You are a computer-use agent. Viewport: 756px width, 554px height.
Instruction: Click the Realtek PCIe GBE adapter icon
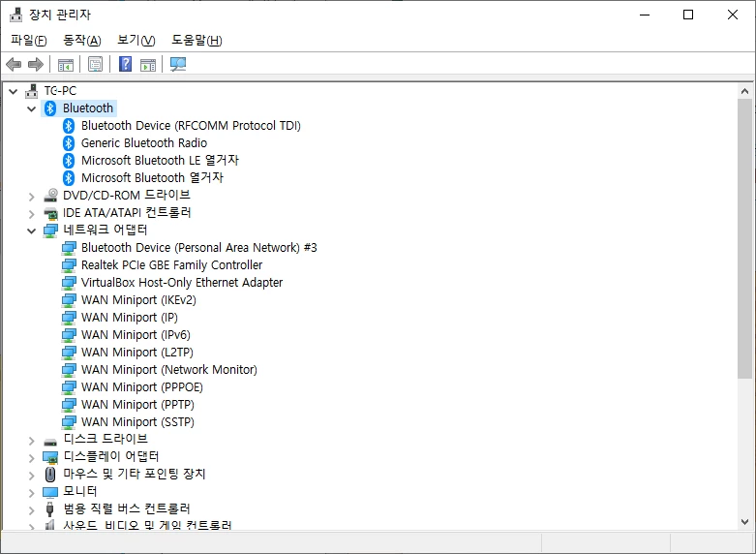(69, 265)
